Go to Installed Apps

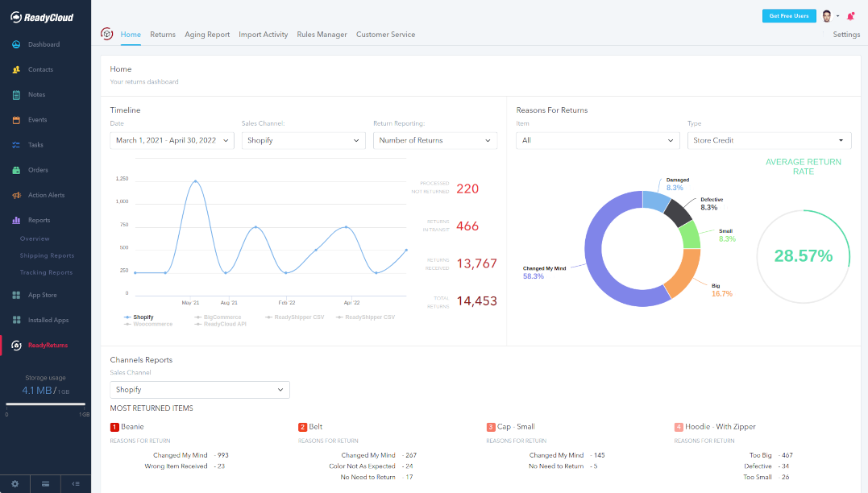click(x=48, y=321)
